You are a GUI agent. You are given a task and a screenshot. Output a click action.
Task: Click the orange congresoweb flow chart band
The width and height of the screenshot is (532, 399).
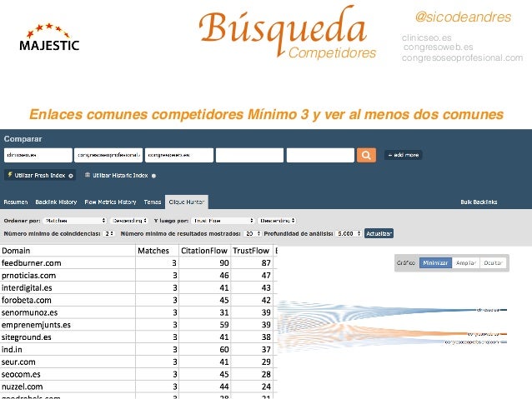[390, 332]
